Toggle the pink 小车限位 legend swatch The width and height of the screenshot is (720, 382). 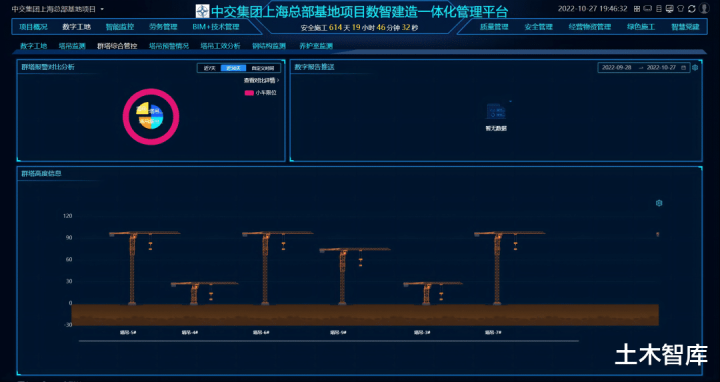point(249,93)
